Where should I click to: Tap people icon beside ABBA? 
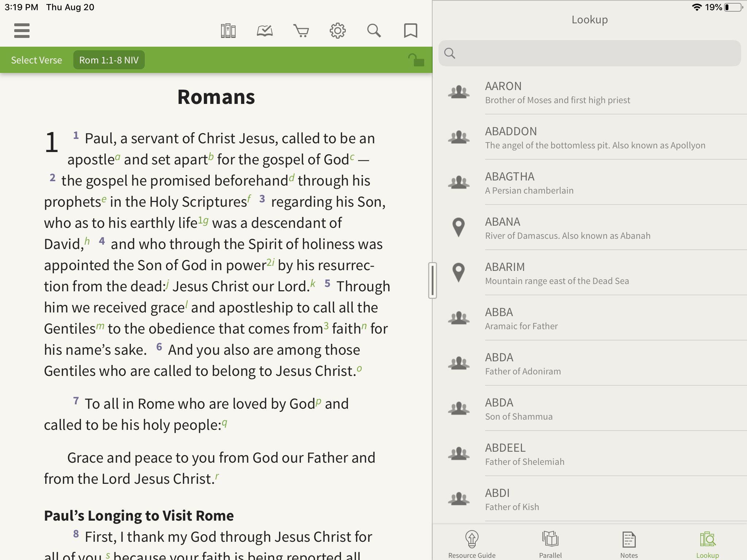pyautogui.click(x=459, y=318)
